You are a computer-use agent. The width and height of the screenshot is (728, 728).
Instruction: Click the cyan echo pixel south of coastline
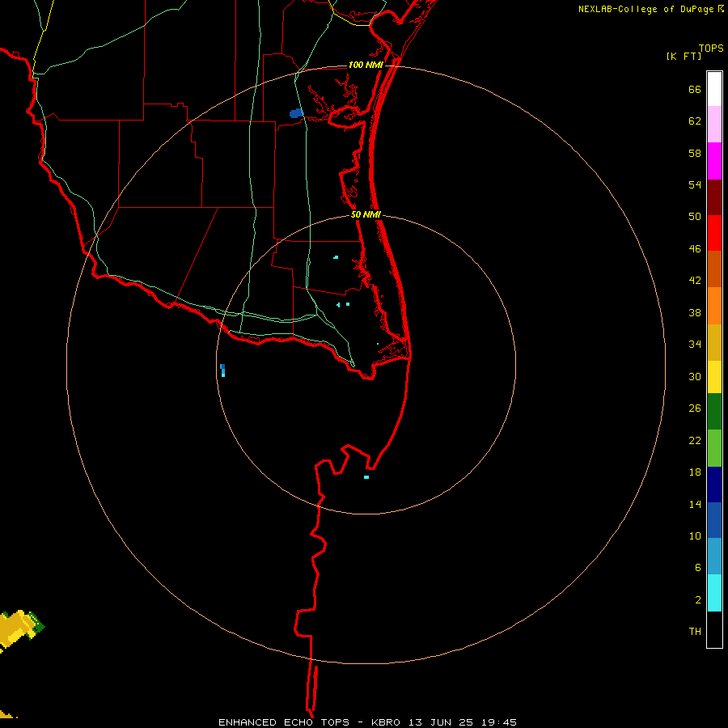pos(366,477)
